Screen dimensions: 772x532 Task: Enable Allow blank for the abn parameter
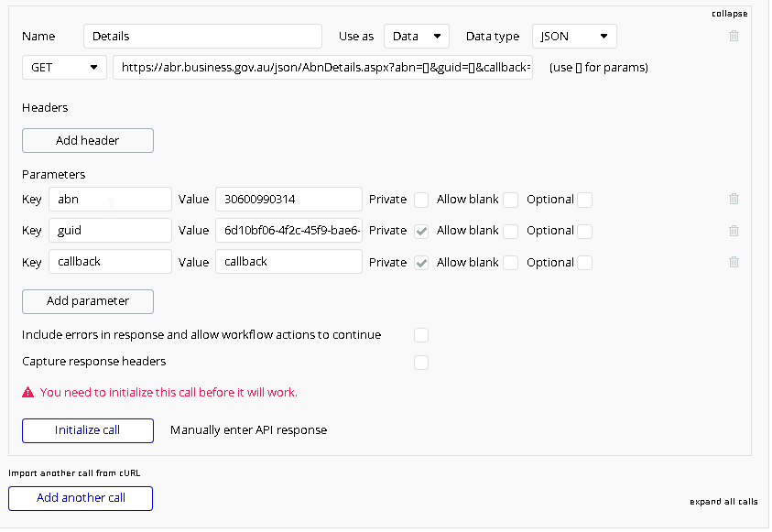[510, 200]
